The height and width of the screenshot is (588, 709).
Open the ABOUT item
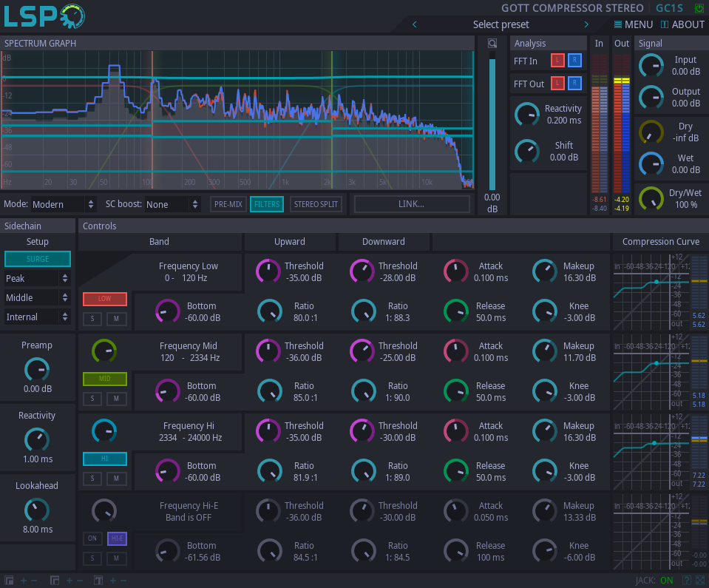click(682, 24)
